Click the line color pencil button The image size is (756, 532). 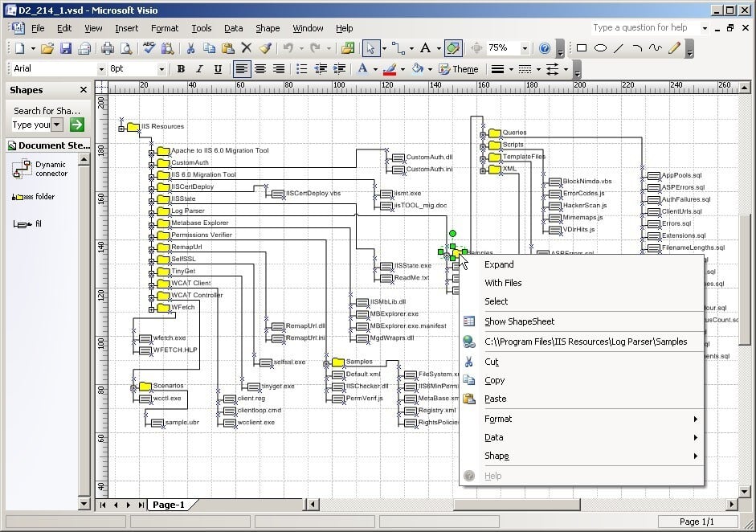click(390, 69)
